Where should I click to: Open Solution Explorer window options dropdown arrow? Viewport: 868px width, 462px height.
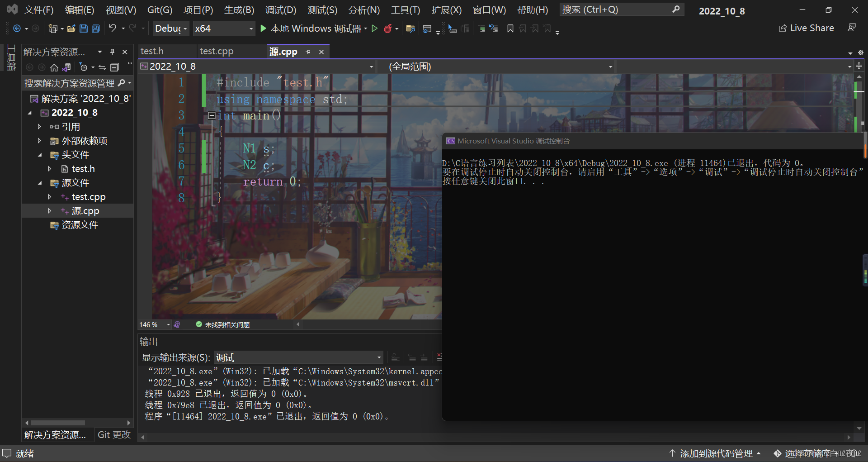click(100, 52)
